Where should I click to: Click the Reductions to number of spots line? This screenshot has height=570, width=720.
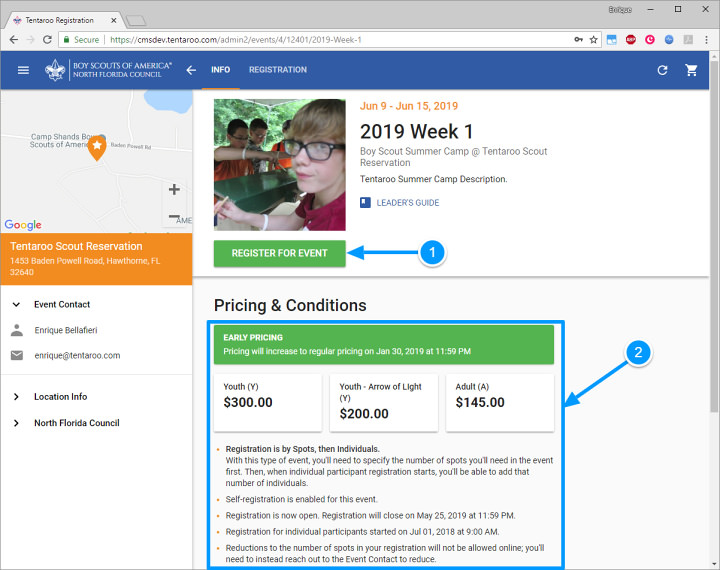point(385,553)
